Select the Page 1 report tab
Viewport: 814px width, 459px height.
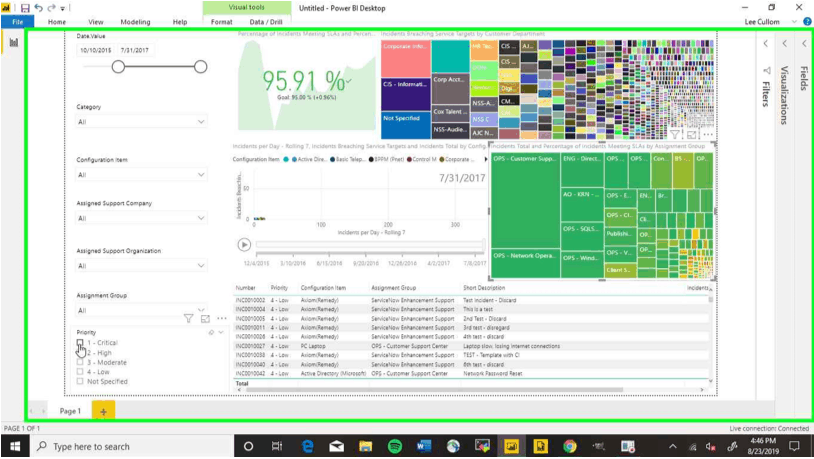coord(70,411)
